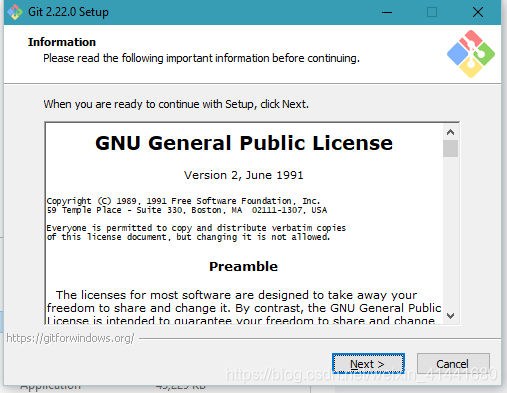Click the "Preamble" heading
Screen dimensions: 507x393
(243, 266)
